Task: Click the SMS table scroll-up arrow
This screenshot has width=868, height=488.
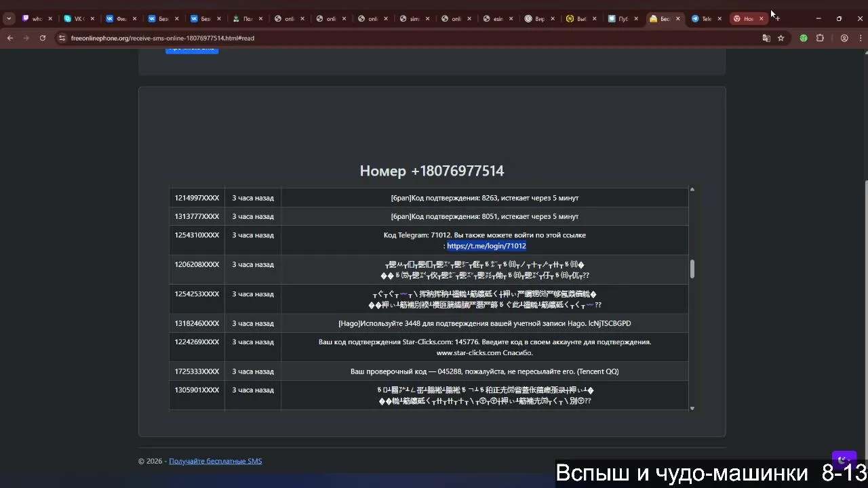Action: [692, 189]
